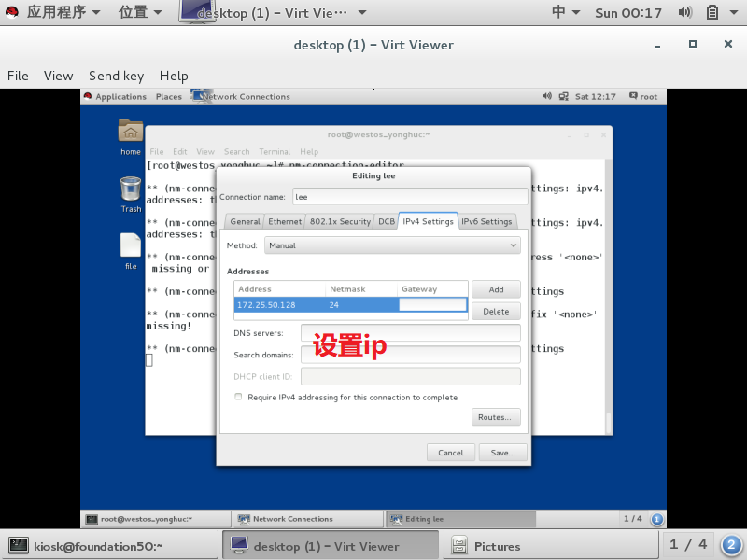Click the Red Hat logo on host panel
Screen dimensions: 747x560
(x=12, y=12)
